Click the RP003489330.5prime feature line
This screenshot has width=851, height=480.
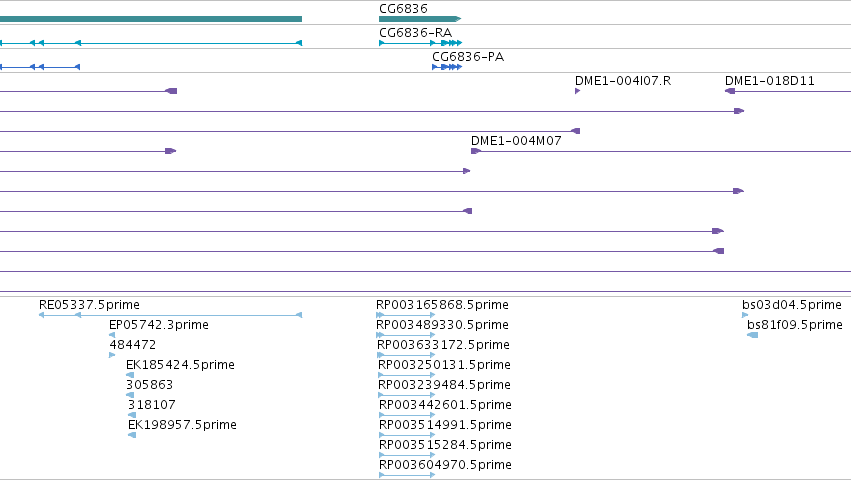[405, 335]
